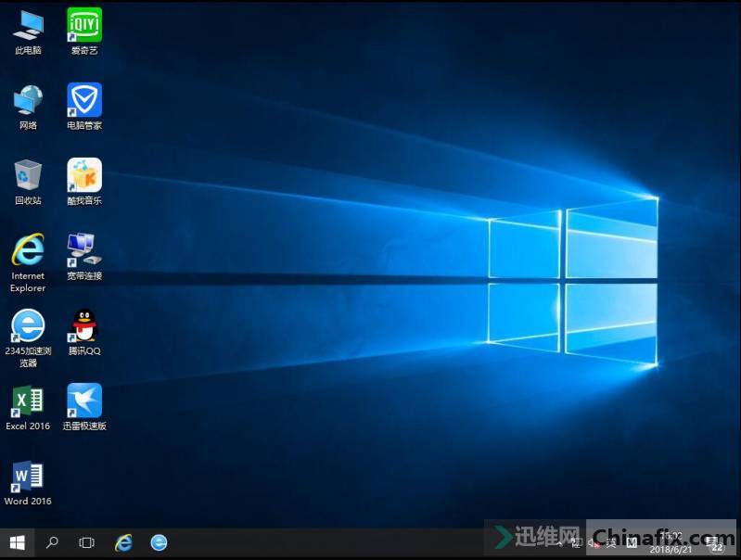Image resolution: width=741 pixels, height=560 pixels.
Task: Launch the 酷我音乐 music player shortcut
Action: click(84, 182)
